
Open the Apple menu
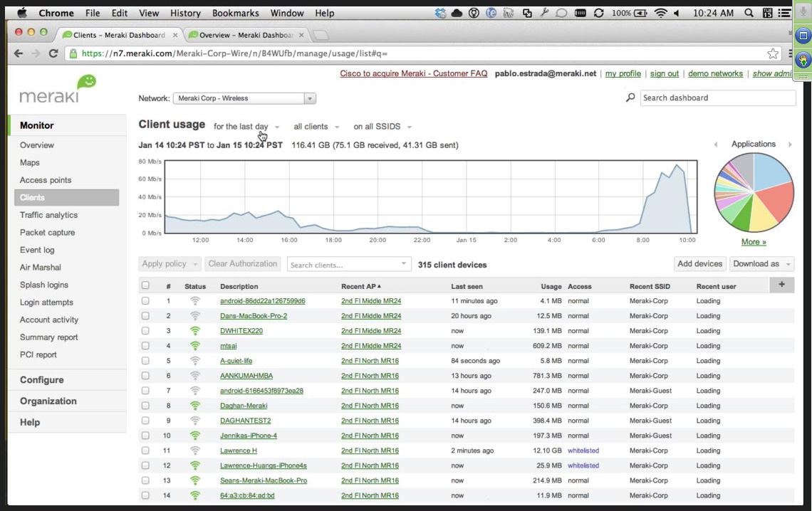(x=22, y=13)
